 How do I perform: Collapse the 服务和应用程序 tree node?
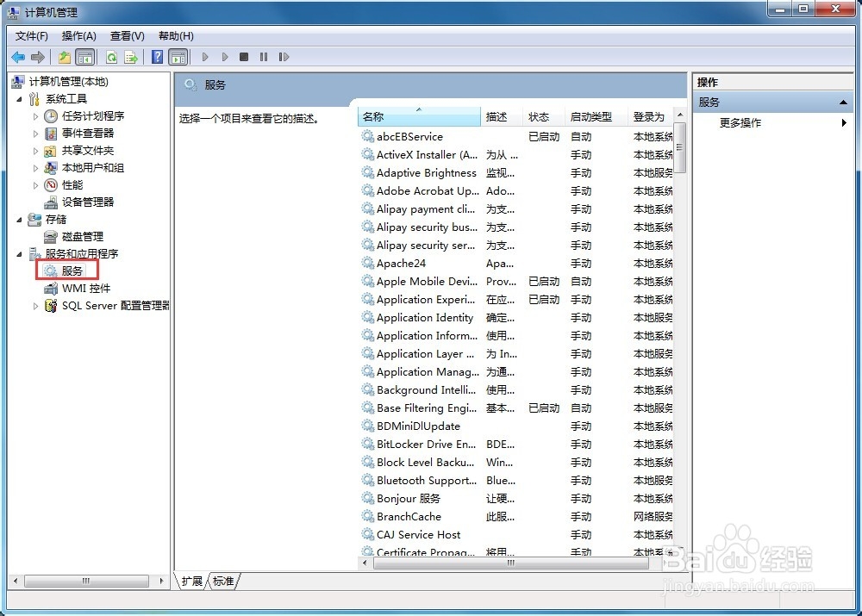20,254
